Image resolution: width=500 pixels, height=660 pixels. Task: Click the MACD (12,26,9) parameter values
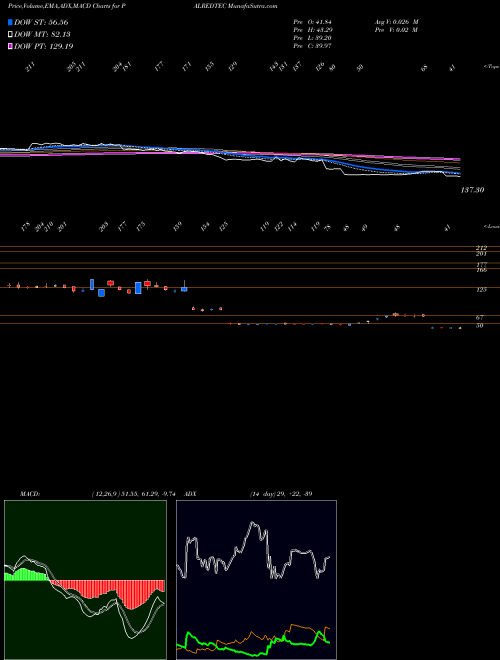136,494
